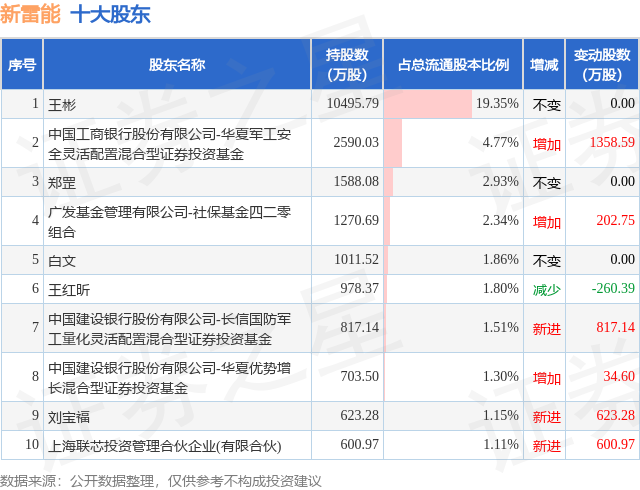Select the 序号 column header
Image resolution: width=640 pixels, height=490 pixels.
click(22, 65)
